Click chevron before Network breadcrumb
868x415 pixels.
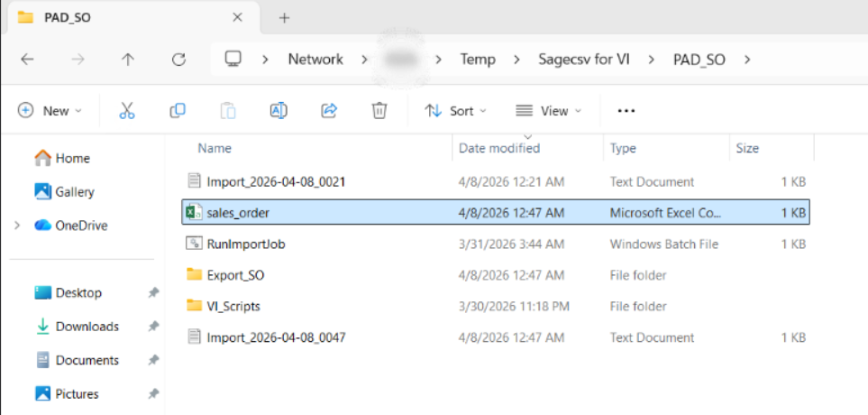(x=265, y=60)
